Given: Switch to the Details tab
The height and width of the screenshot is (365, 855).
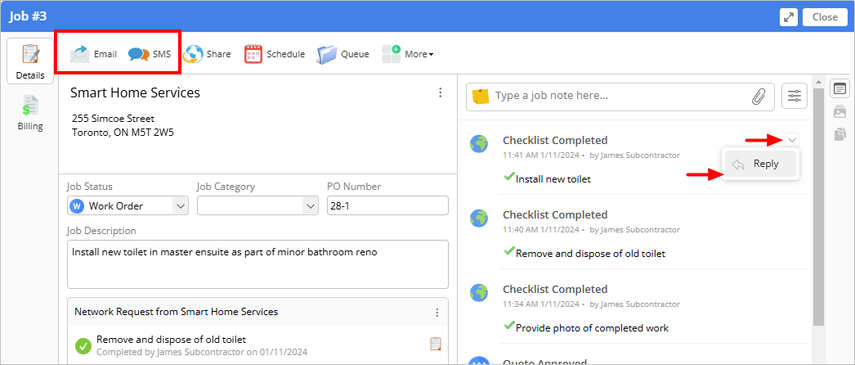Looking at the screenshot, I should pyautogui.click(x=30, y=61).
